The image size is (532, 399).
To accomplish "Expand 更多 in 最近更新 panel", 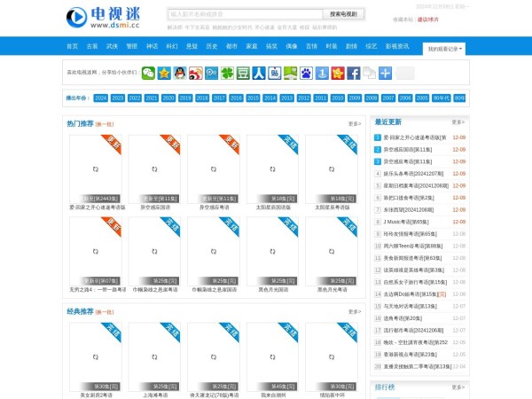I will tap(458, 122).
